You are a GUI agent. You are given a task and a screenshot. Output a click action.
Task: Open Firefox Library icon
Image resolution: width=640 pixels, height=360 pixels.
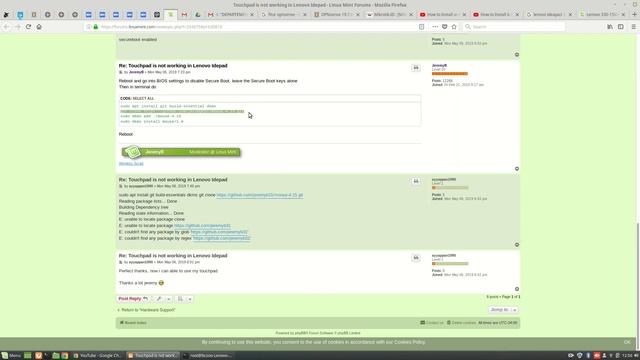[610, 27]
